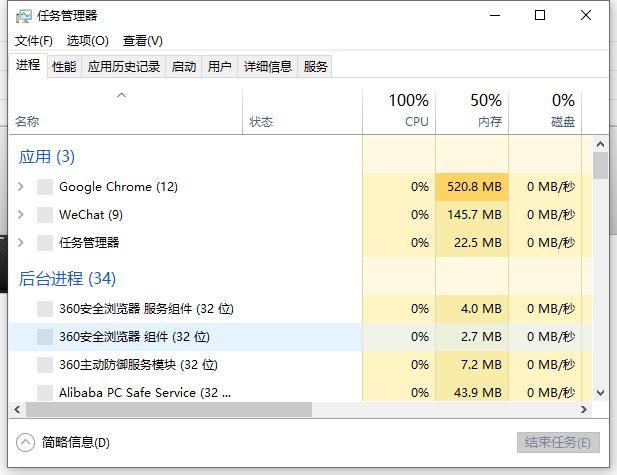Click the 任务管理器 process row icon
Image resolution: width=617 pixels, height=475 pixels.
(x=44, y=243)
